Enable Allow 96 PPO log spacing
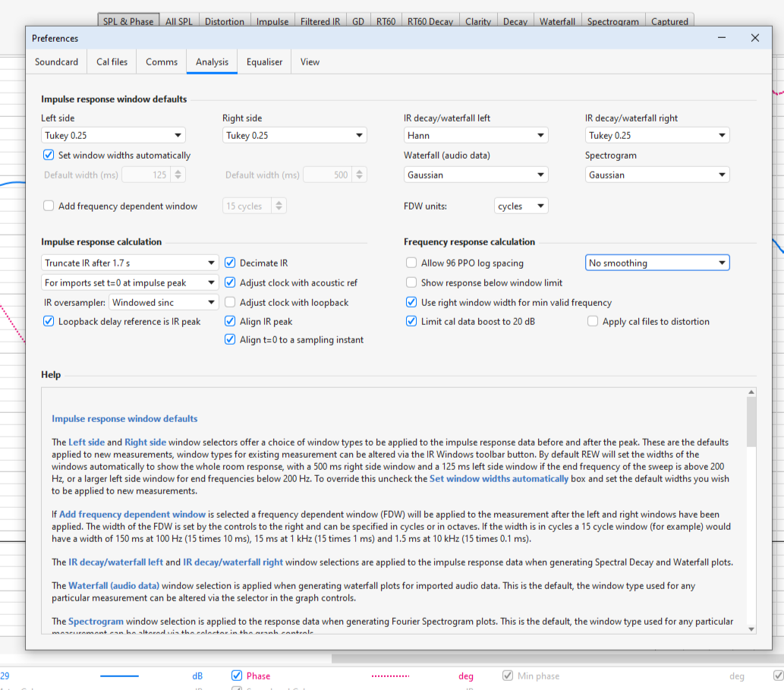This screenshot has width=784, height=690. coord(411,263)
